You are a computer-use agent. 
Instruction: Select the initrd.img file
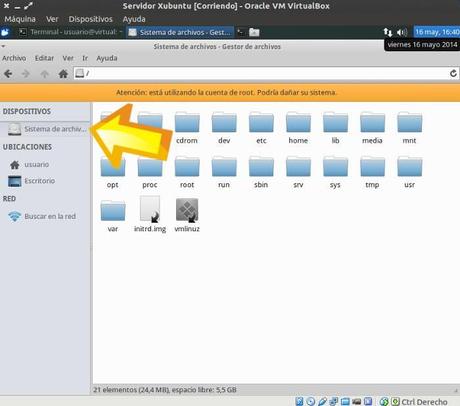click(150, 214)
